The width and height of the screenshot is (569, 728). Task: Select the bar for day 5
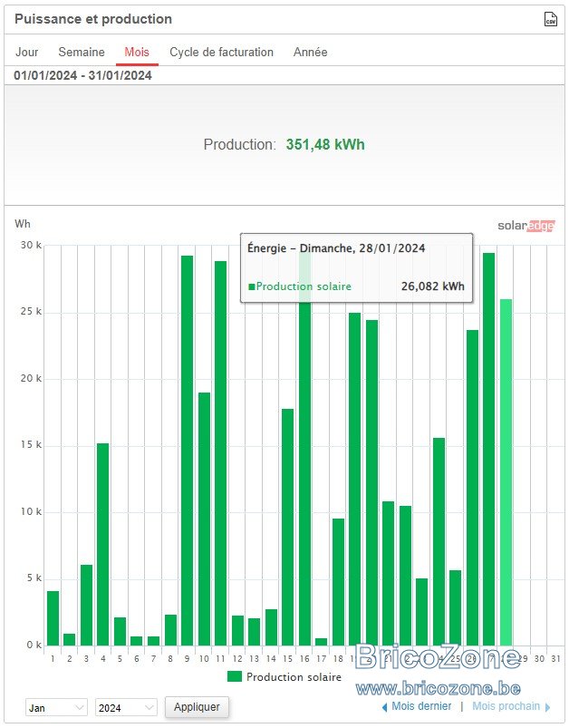point(120,632)
